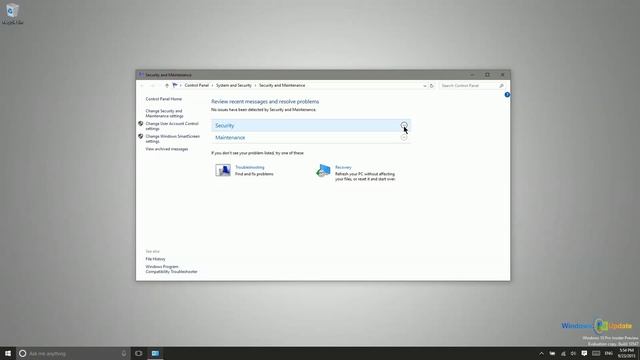
Task: Click the Troubleshooting computer icon
Action: (x=223, y=170)
